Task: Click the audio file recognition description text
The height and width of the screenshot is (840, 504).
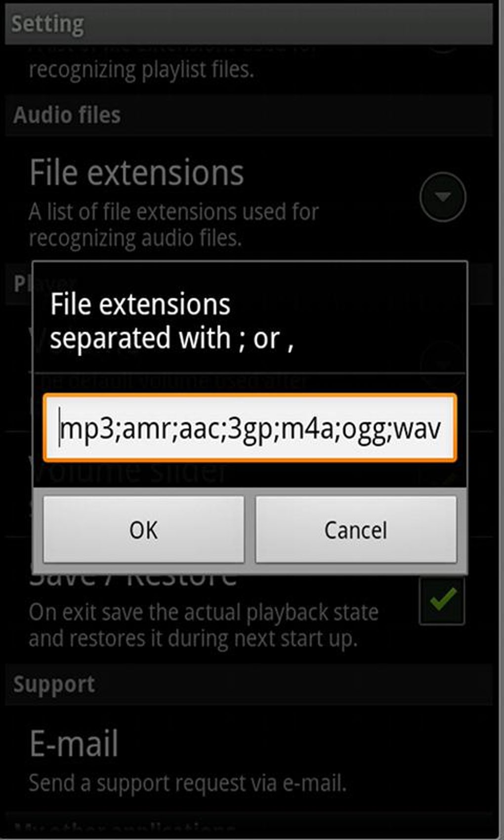Action: 174,225
